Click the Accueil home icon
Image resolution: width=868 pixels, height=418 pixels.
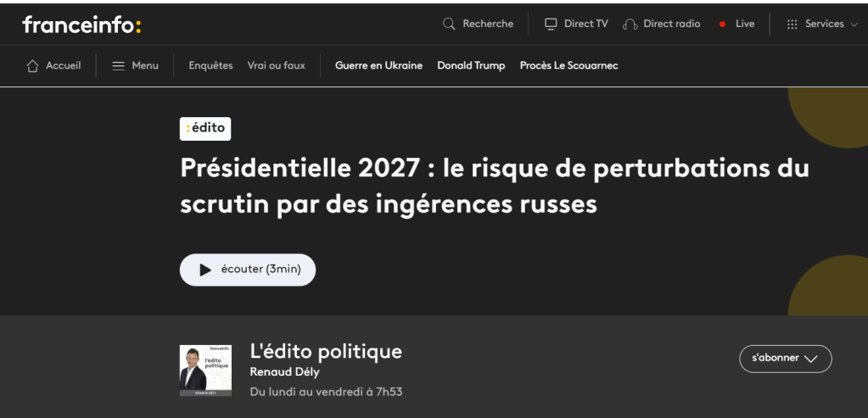pos(33,66)
